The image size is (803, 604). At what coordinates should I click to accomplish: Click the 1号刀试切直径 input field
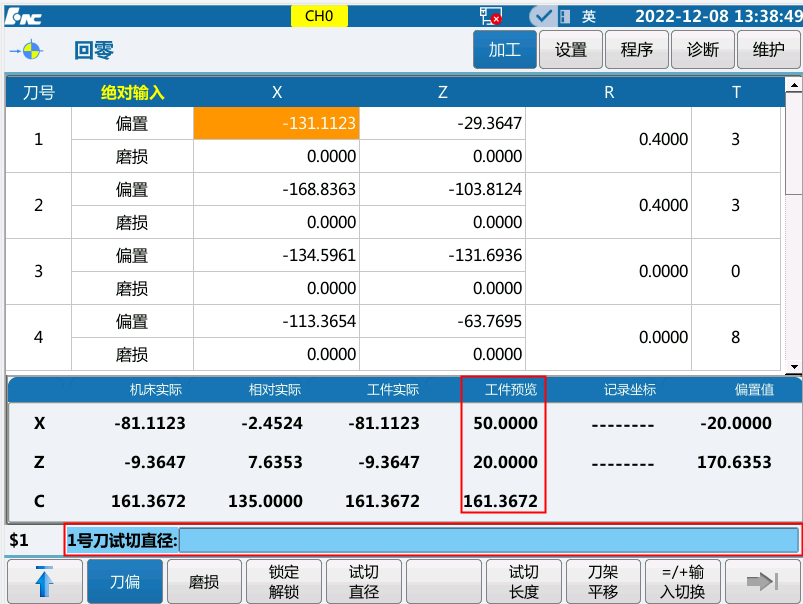pyautogui.click(x=489, y=540)
